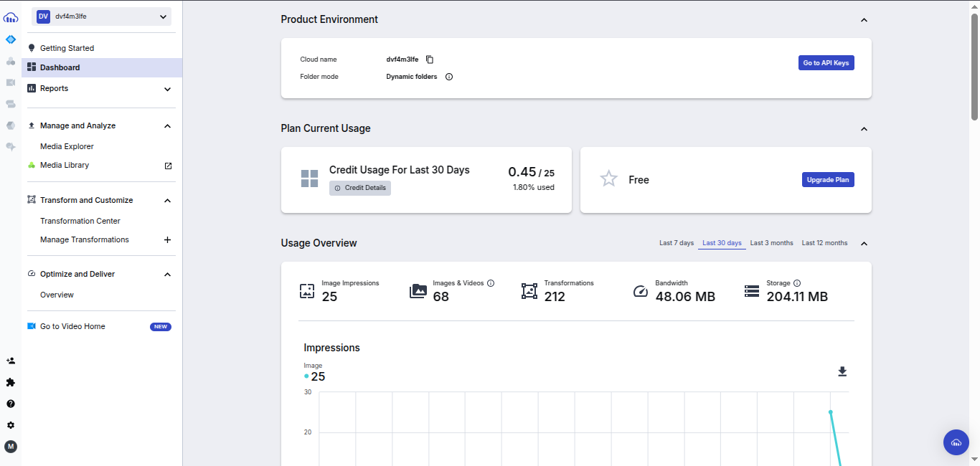The image size is (980, 466).
Task: Click the Upgrade Plan button
Action: point(828,180)
